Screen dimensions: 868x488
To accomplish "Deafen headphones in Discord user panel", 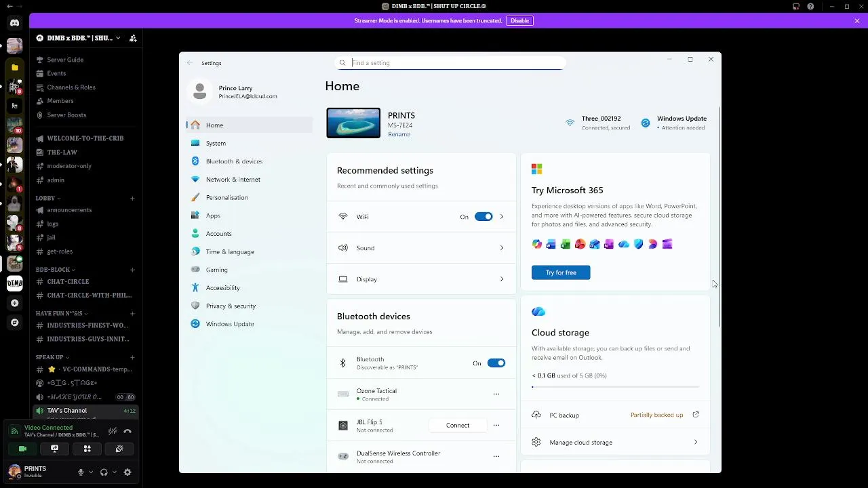I will tap(104, 472).
